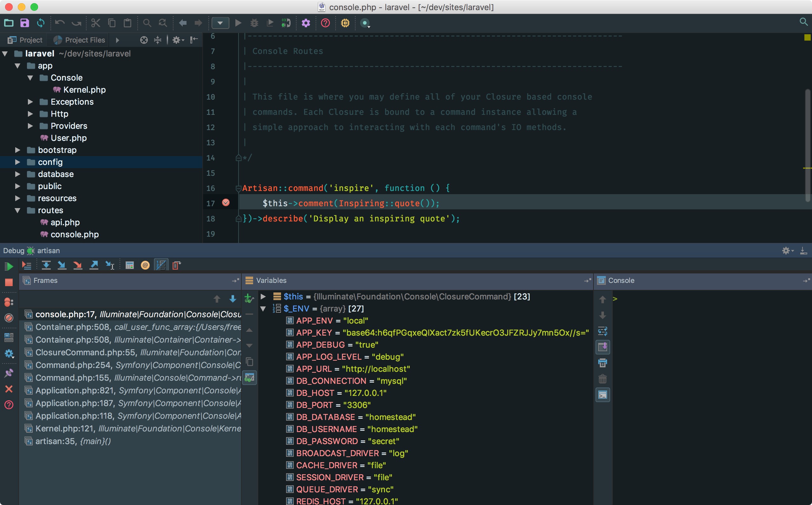Click the Run configuration dropdown arrow

point(220,23)
